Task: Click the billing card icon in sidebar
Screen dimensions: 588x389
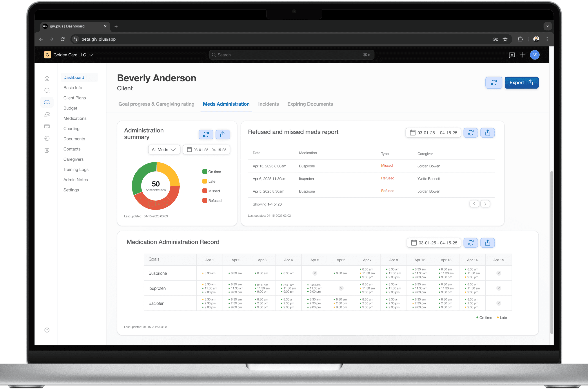Action: [47, 127]
